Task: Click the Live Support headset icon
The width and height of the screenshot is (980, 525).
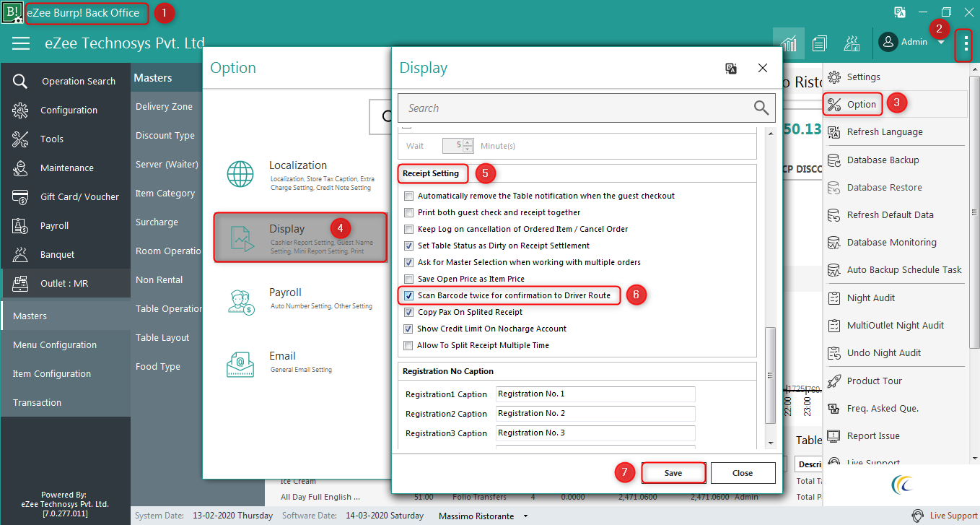Action: click(x=917, y=516)
